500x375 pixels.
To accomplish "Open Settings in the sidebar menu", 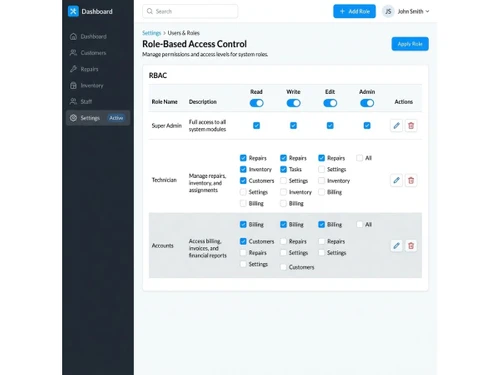I will [x=98, y=118].
